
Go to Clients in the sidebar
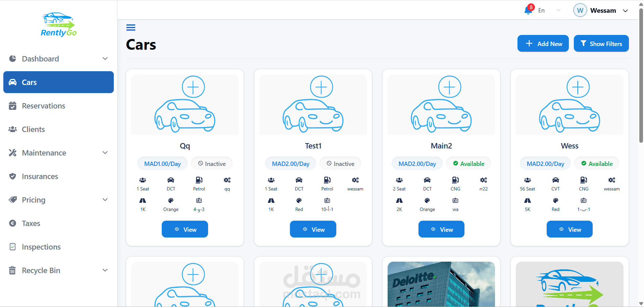click(x=58, y=129)
